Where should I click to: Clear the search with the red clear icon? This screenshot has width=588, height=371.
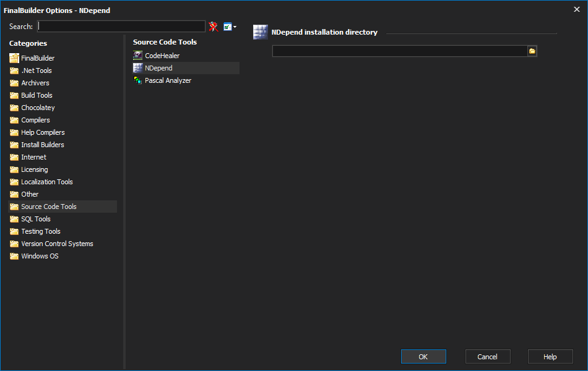[x=214, y=27]
